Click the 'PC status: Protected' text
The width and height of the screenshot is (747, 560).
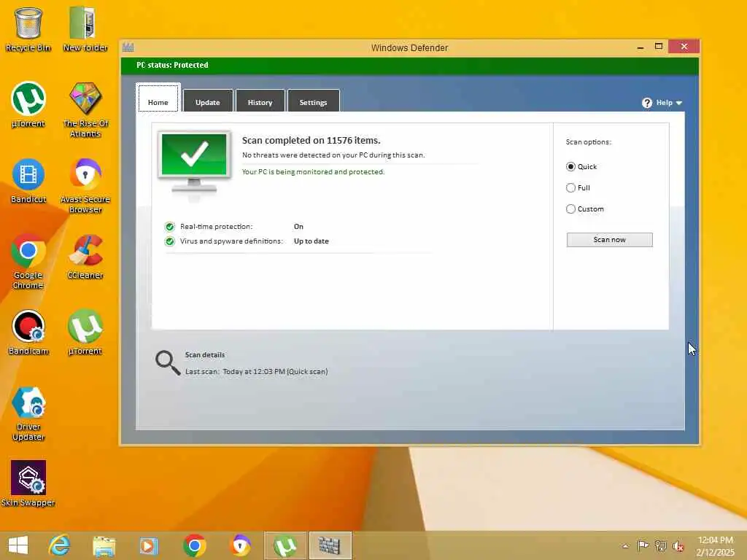[x=172, y=65]
